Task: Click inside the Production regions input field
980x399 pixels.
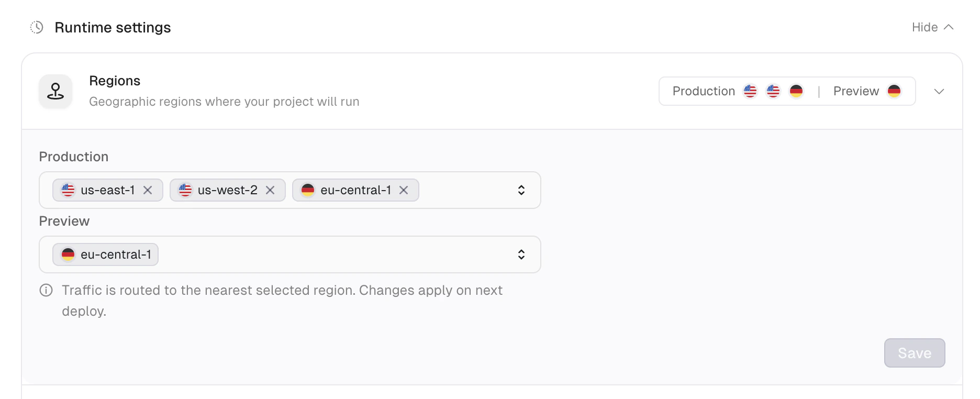Action: pos(466,190)
